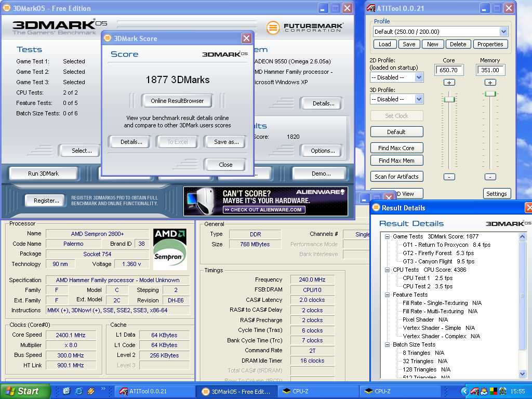532x399 pixels.
Task: Open the ATITool Profile dropdown
Action: [x=503, y=32]
